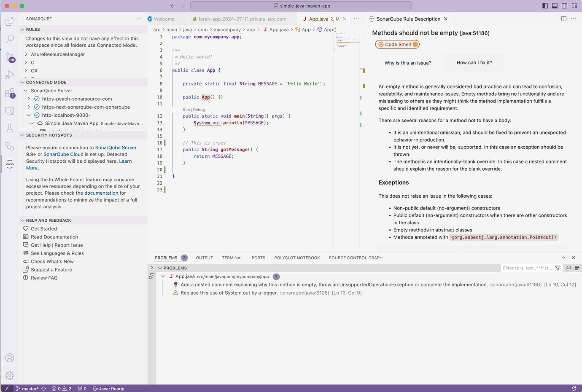Open the SonarQube view in the activity bar
The image size is (582, 392).
click(10, 164)
